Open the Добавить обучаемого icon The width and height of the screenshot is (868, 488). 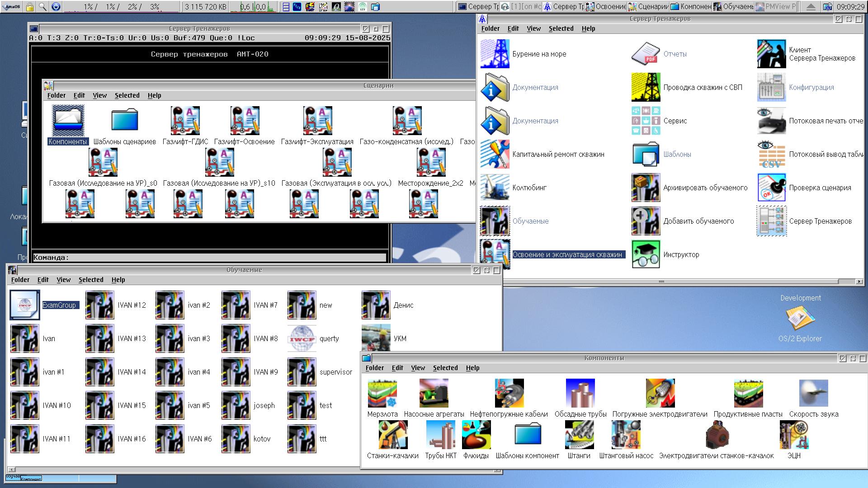pos(646,221)
